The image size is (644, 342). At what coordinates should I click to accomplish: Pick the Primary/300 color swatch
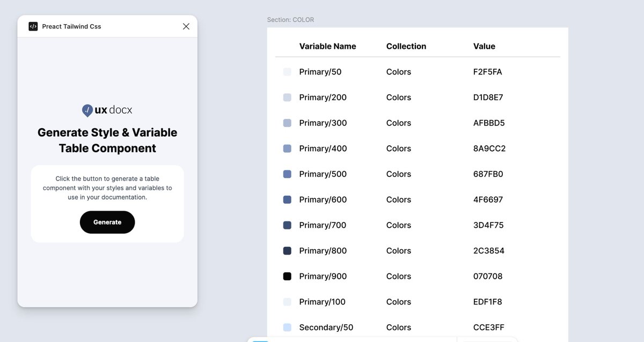pos(287,123)
